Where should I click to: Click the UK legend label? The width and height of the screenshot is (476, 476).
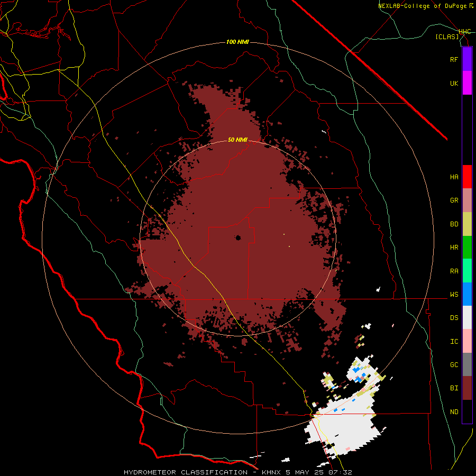tap(454, 83)
